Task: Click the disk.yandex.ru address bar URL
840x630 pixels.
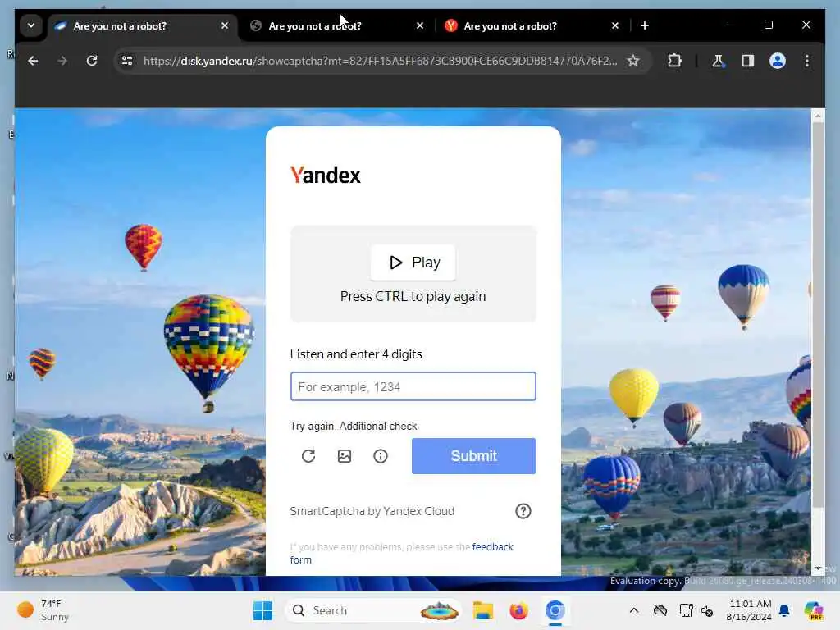Action: click(x=380, y=61)
